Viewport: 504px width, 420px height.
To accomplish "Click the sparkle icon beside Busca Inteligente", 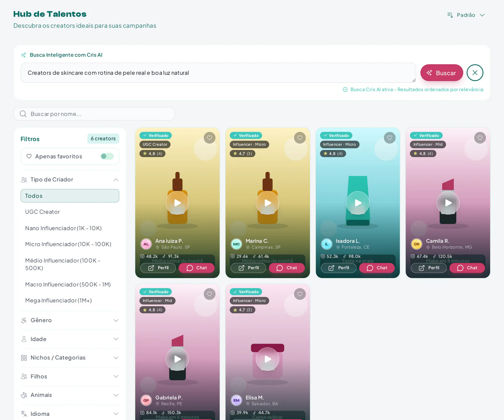I will click(24, 55).
